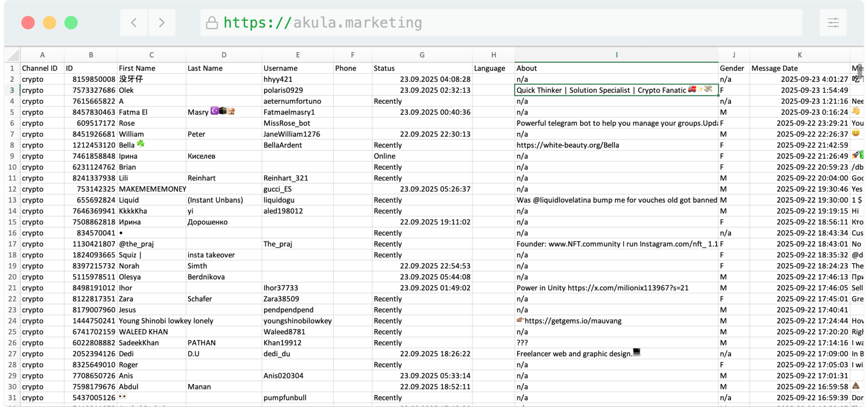The height and width of the screenshot is (407, 868).
Task: Click the '@liquidlovelatina' about cell
Action: pos(616,200)
